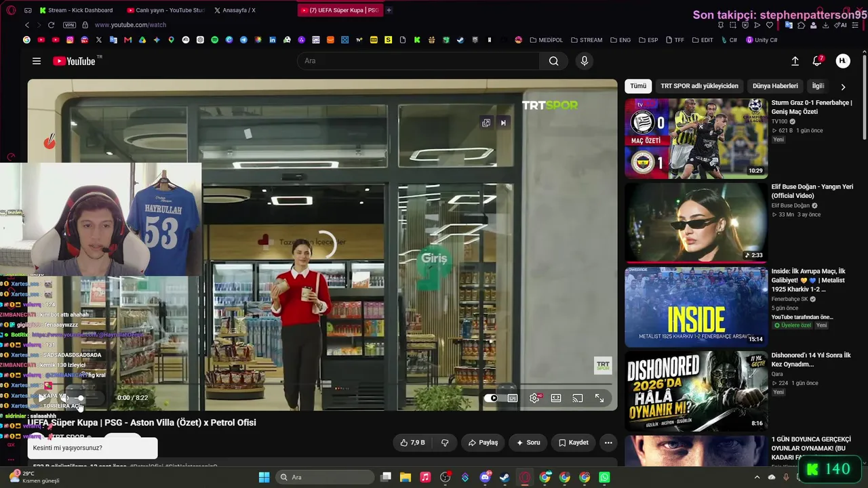
Task: Enter fullscreen mode in the player
Action: (x=599, y=398)
